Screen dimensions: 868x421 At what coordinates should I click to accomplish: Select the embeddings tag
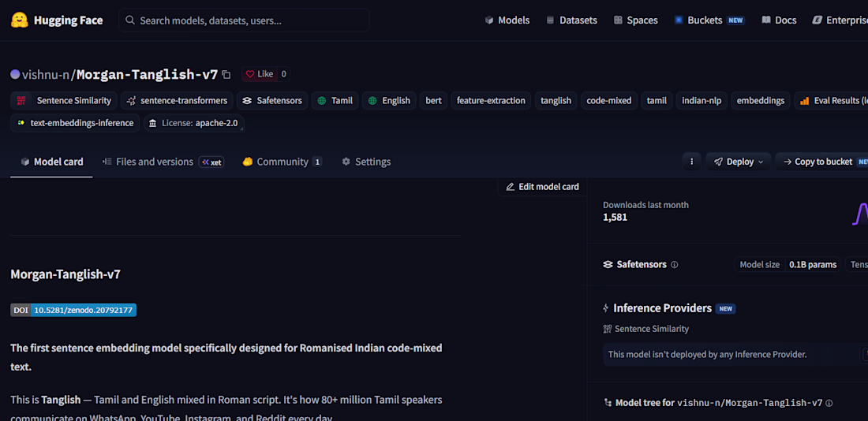point(760,101)
